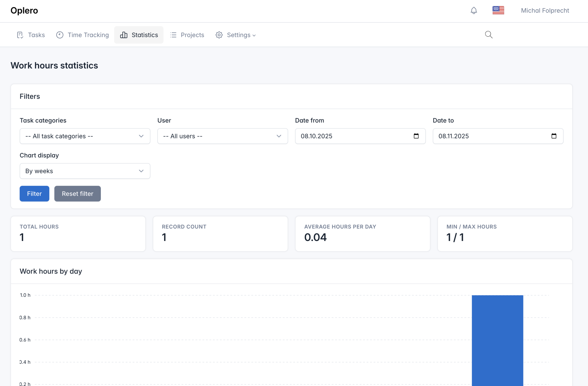Click the Projects list icon
Image resolution: width=588 pixels, height=386 pixels.
tap(173, 35)
